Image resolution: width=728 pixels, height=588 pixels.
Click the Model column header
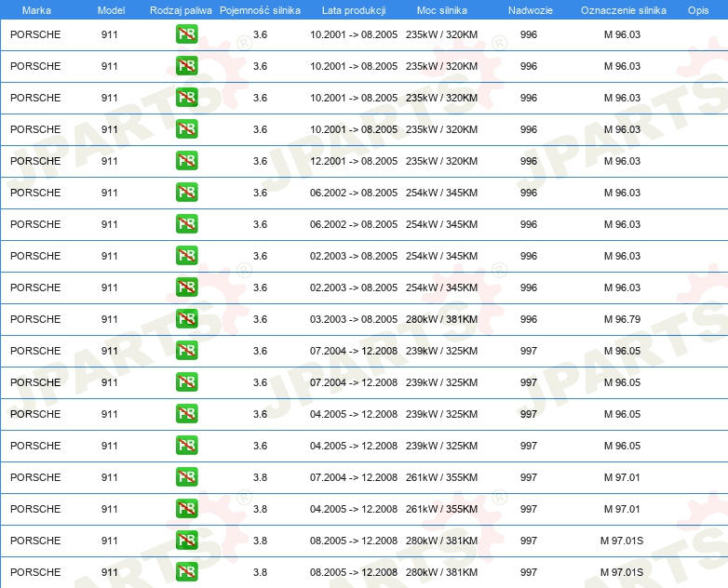(111, 10)
